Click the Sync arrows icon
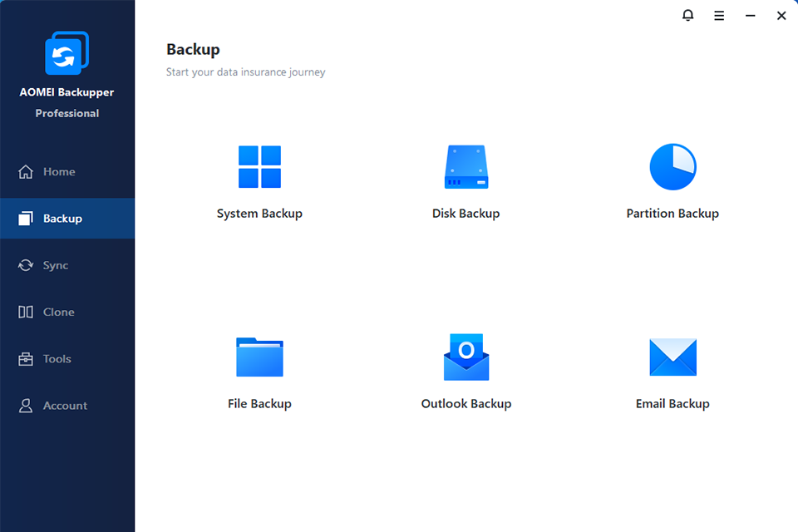Viewport: 798px width, 532px height. (26, 265)
